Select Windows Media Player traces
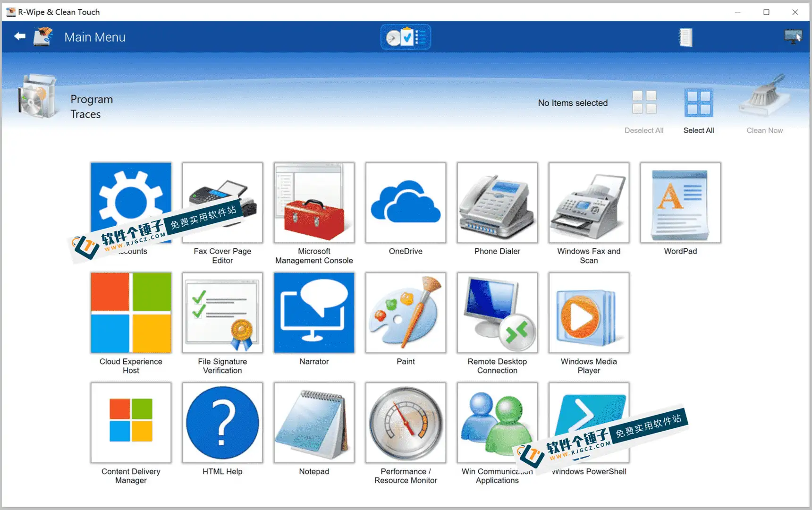Screen dimensions: 812x510 [x=588, y=313]
